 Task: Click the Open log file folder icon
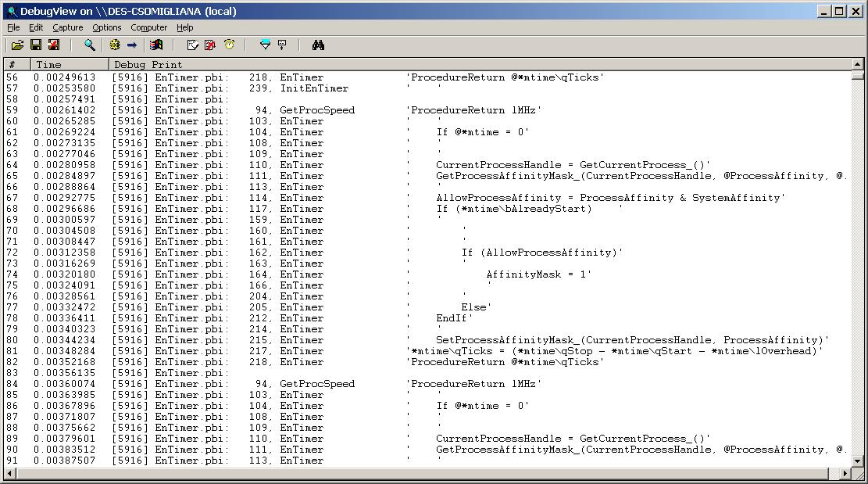pos(18,45)
